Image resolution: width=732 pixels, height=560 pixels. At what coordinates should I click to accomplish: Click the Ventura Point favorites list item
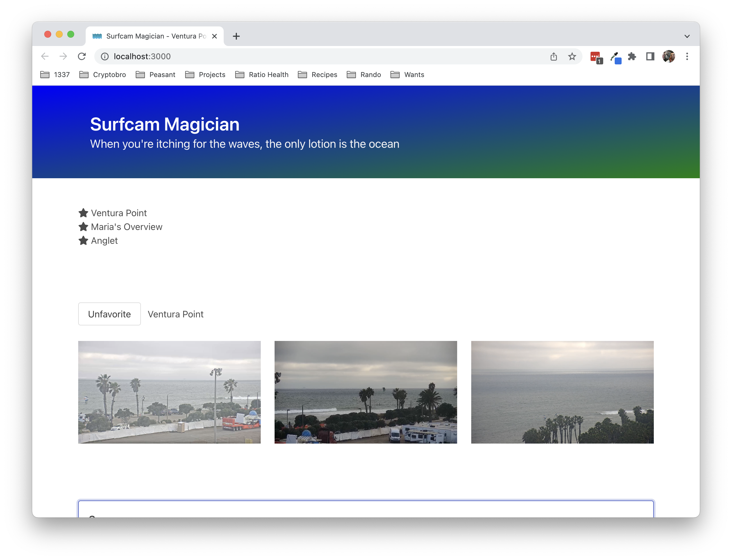(x=118, y=213)
